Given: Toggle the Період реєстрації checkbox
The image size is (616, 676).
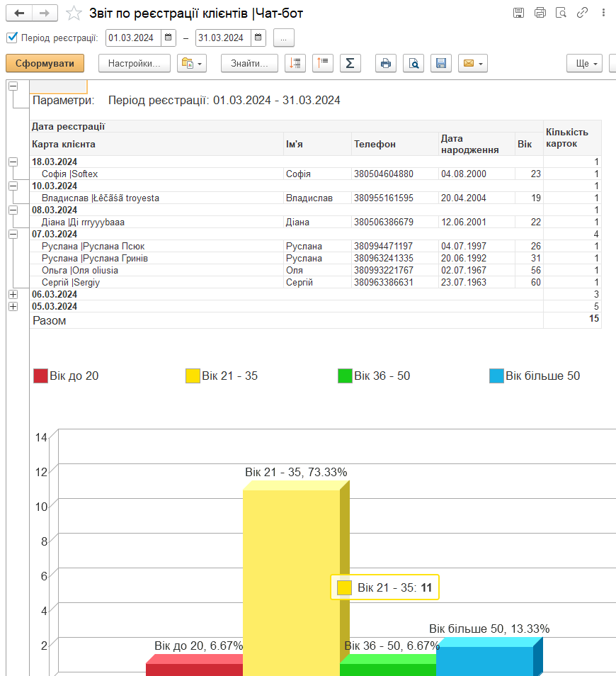Looking at the screenshot, I should (x=12, y=38).
